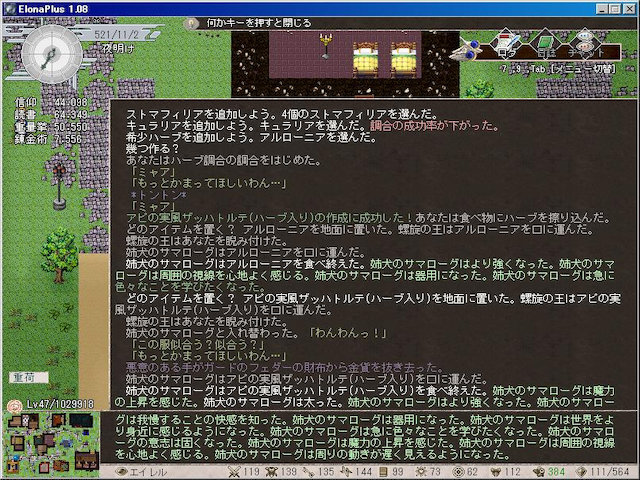640x480 pixels.
Task: Click the book learning icon showing 99
Action: click(x=383, y=472)
